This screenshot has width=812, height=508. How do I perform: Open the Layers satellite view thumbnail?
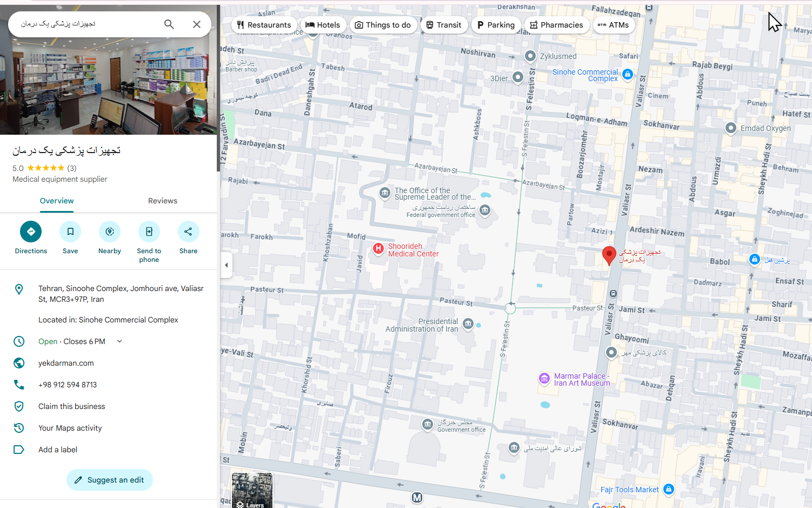click(x=252, y=490)
